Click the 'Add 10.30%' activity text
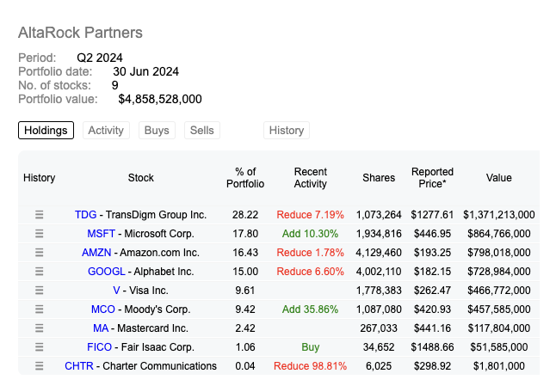Image resolution: width=556 pixels, height=392 pixels. tap(310, 234)
